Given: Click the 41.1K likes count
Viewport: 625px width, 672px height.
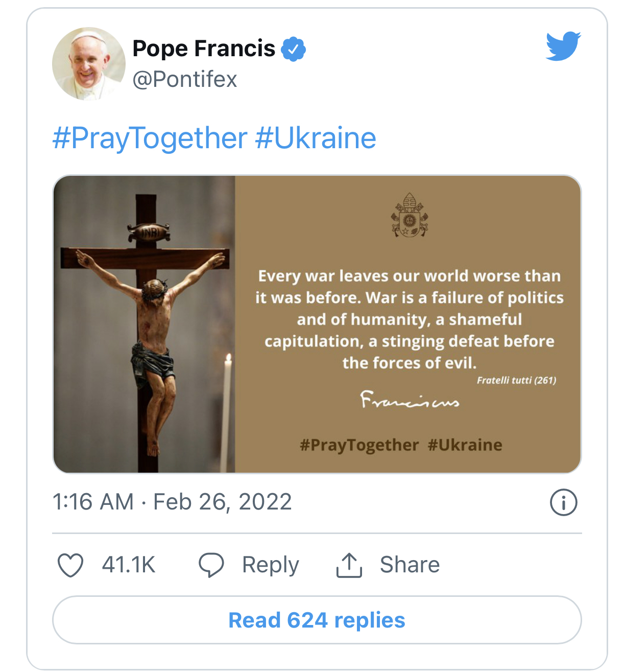Looking at the screenshot, I should pyautogui.click(x=128, y=565).
